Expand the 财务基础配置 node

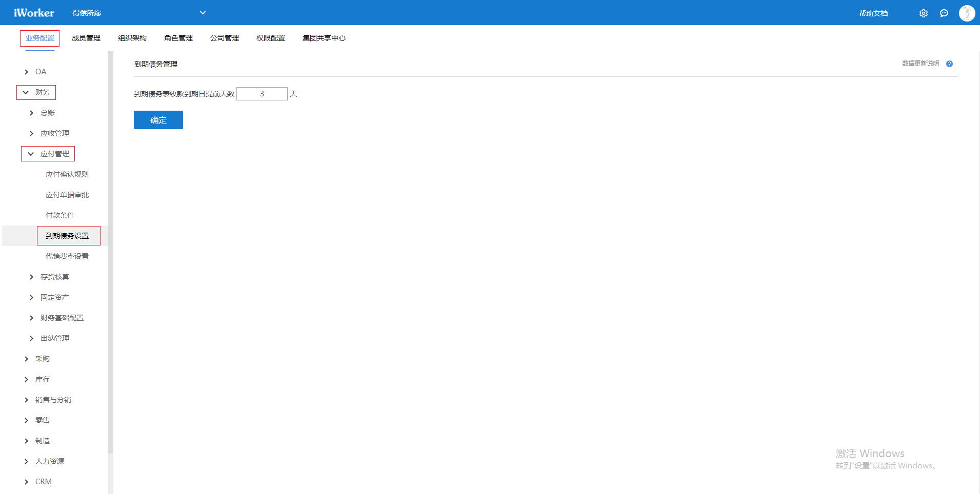pyautogui.click(x=31, y=318)
